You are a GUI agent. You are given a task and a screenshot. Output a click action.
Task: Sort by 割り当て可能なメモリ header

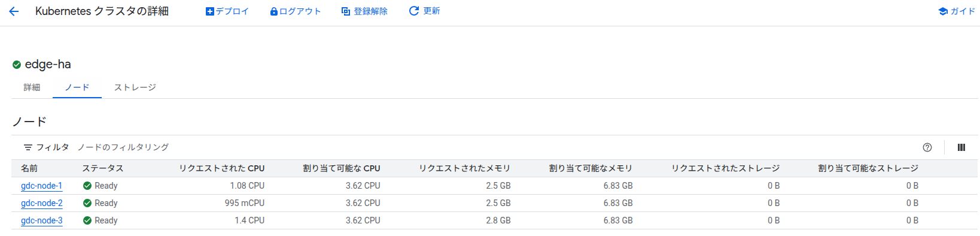click(591, 168)
